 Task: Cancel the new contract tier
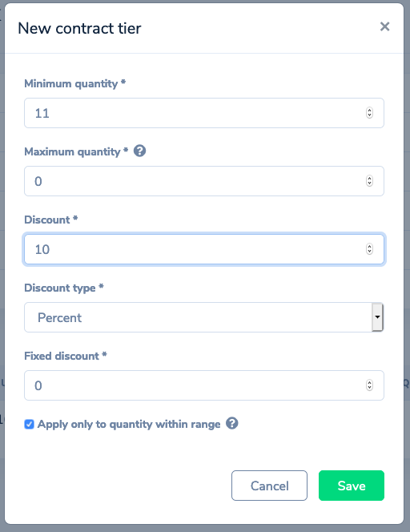coord(269,486)
